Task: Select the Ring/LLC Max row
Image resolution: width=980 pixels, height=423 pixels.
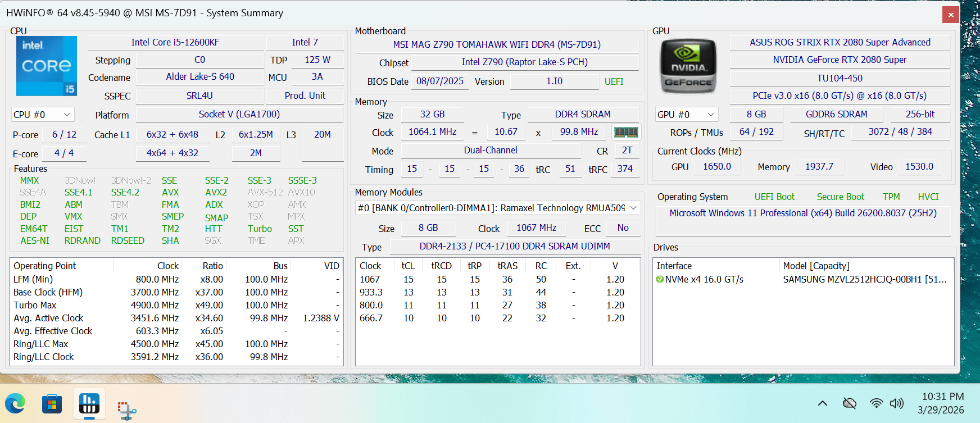Action: point(176,344)
